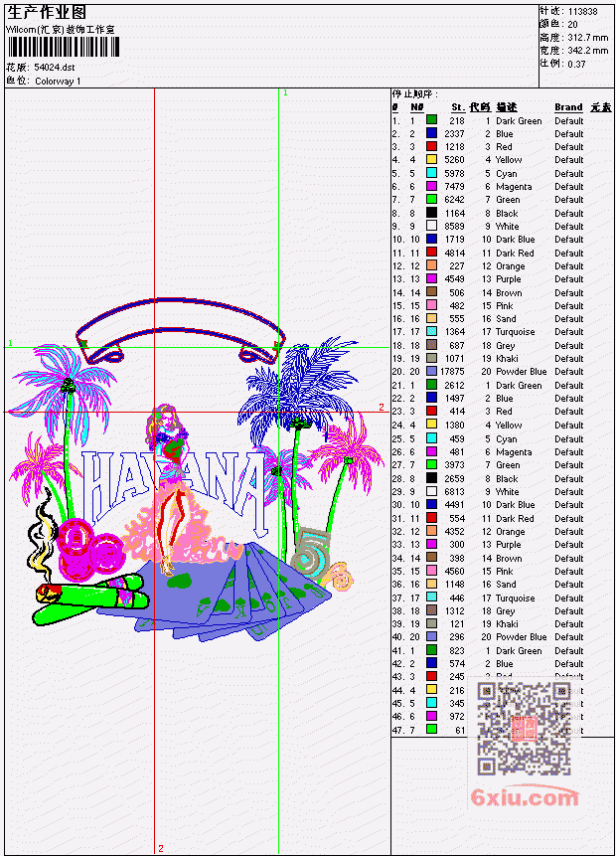Viewport: 616px width, 856px height.
Task: Choose the Cyan swatch with 5978 stitches
Action: 431,173
